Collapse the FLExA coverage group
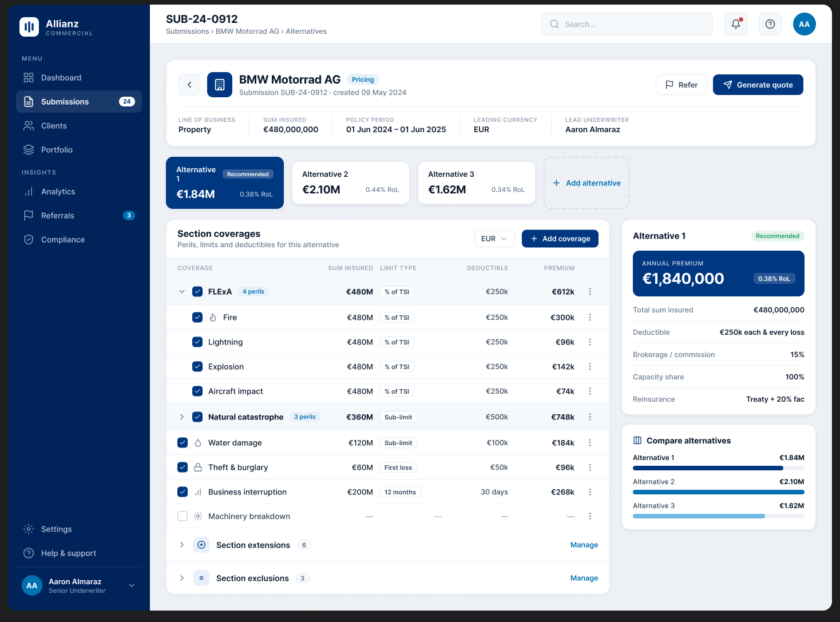840x622 pixels. coord(182,292)
